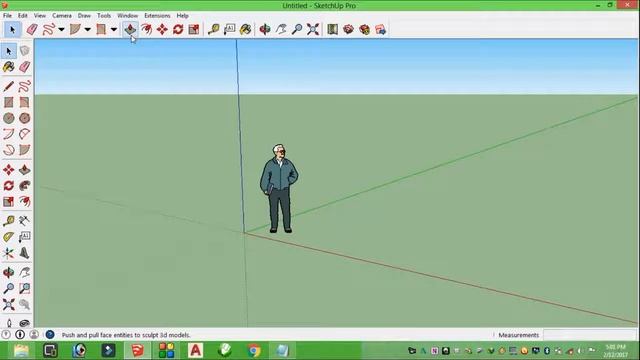
Task: Pick the Rotated Rectangle tool
Action: (x=24, y=102)
